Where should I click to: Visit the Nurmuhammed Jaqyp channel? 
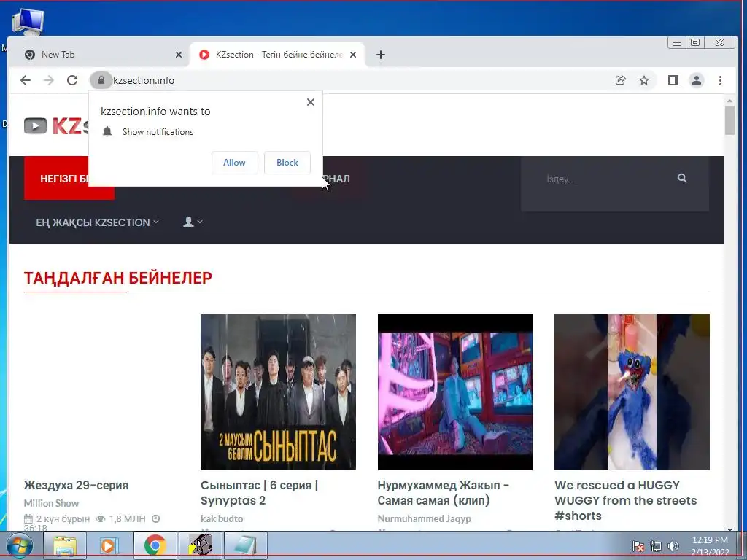424,518
